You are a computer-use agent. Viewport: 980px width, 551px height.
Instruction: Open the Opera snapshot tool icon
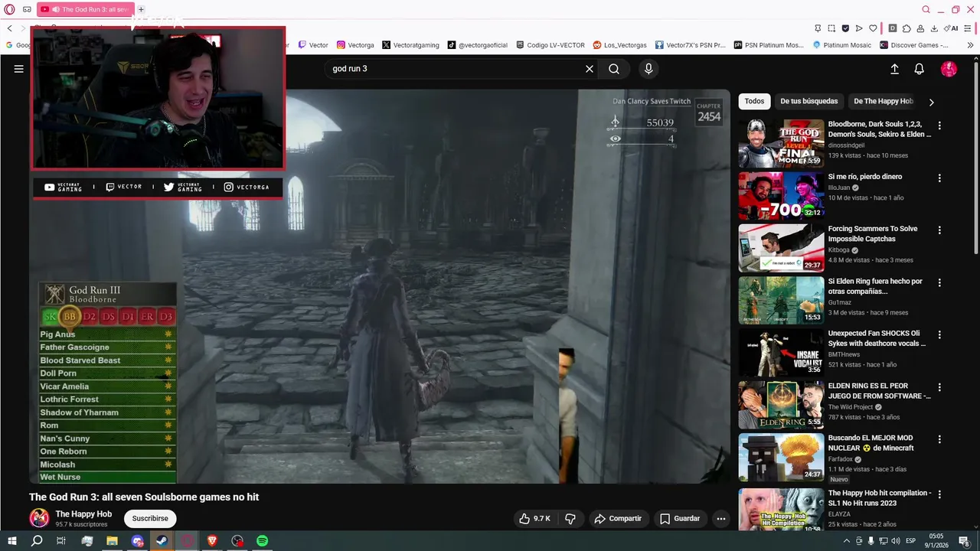[x=831, y=28]
